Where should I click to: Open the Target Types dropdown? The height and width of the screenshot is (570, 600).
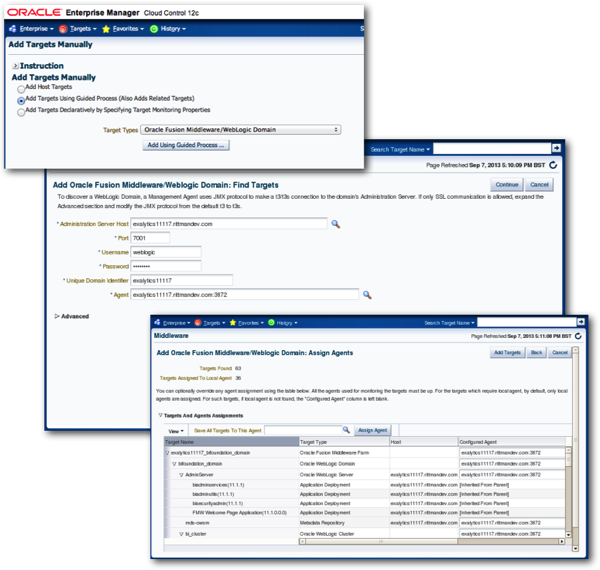tap(240, 130)
